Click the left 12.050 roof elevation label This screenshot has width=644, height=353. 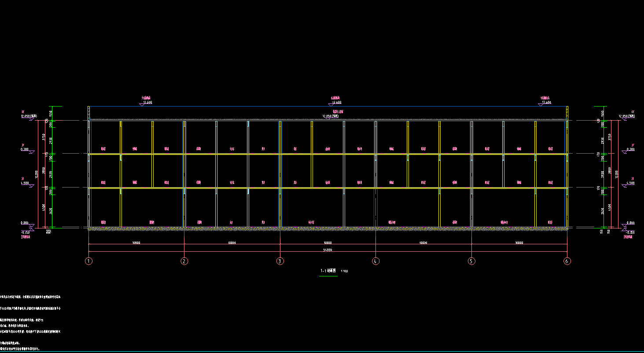29,117
